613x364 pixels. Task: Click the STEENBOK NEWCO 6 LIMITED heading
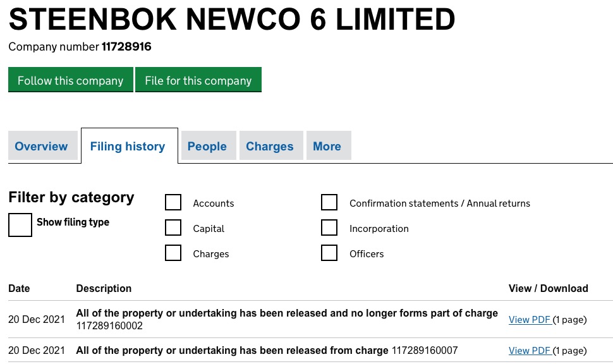click(x=231, y=19)
